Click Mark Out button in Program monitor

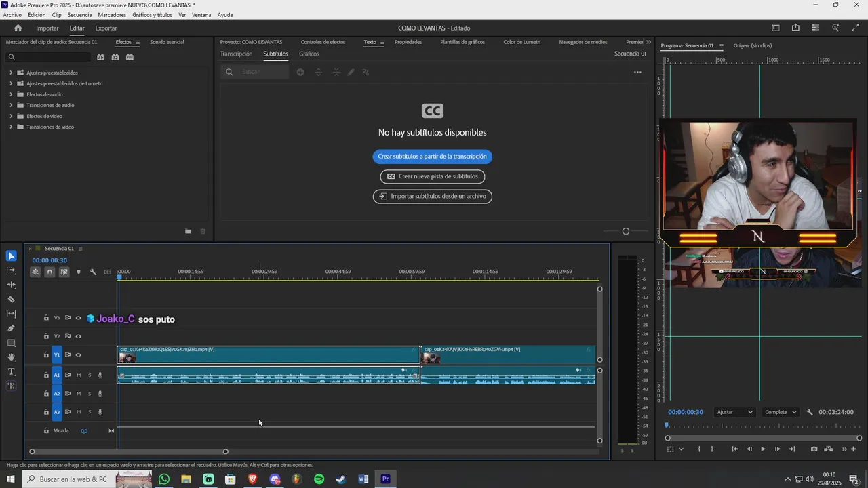712,449
